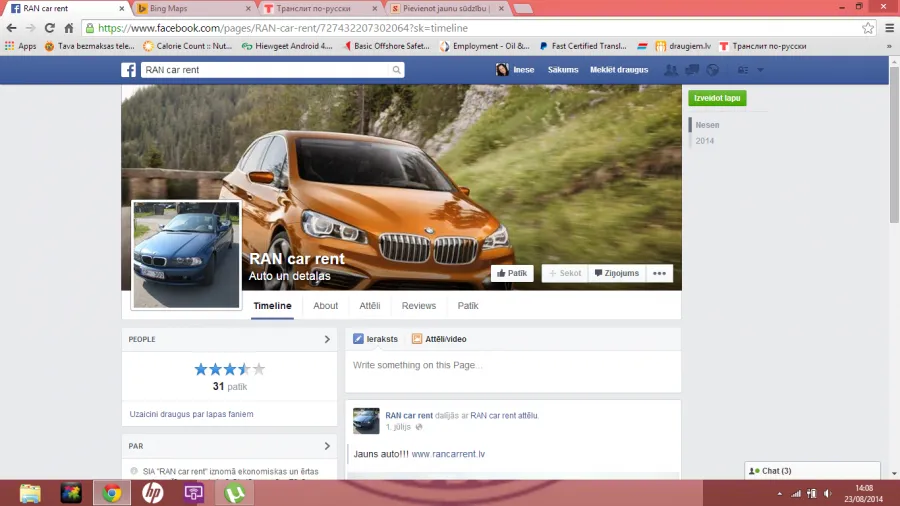Open the page profile picture thumbnail
Image resolution: width=900 pixels, height=506 pixels.
click(187, 255)
